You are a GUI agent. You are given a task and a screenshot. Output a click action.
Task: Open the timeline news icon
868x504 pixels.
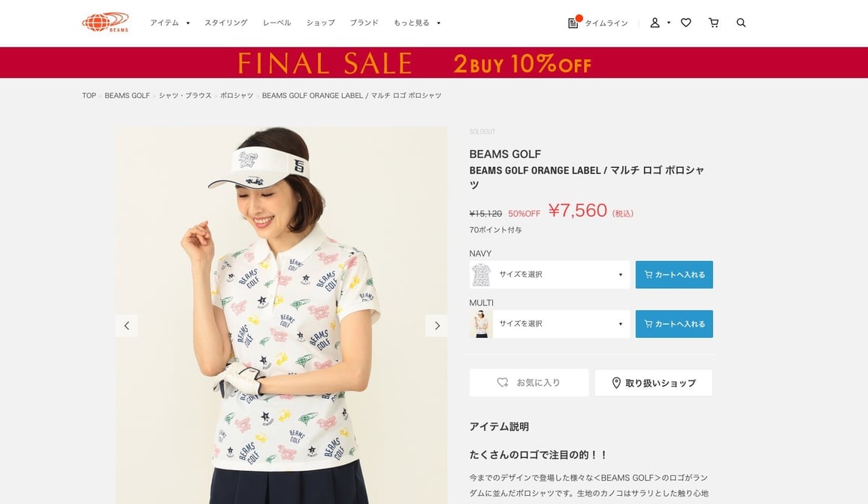coord(573,23)
